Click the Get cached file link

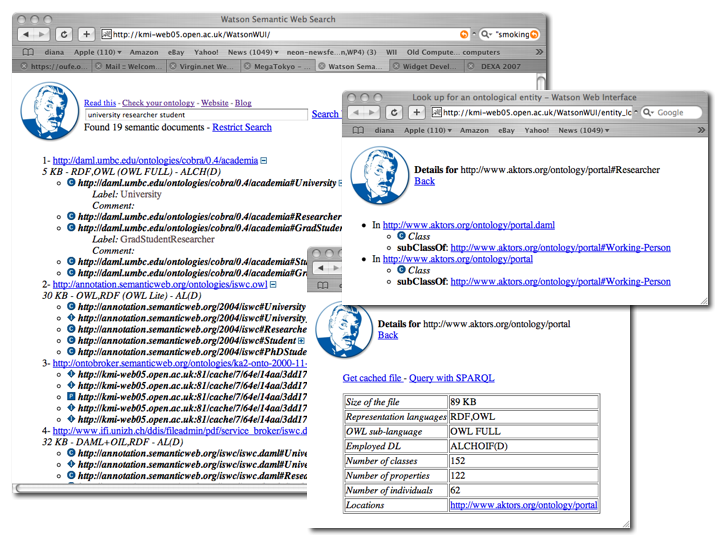pos(372,378)
